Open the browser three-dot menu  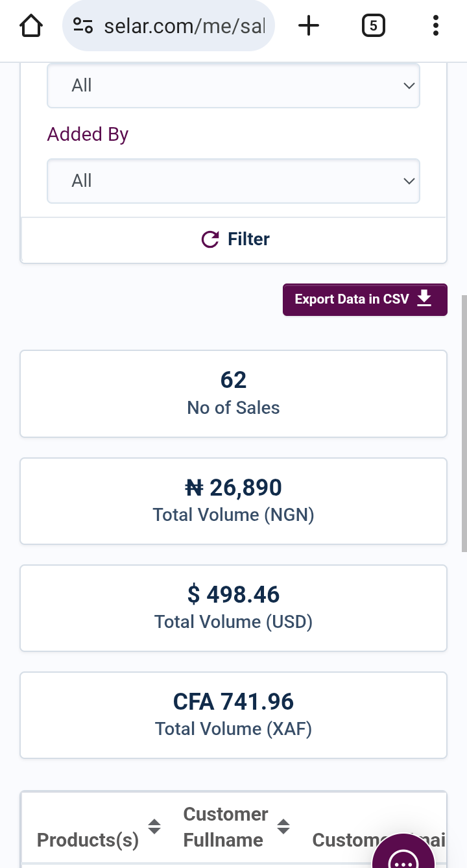(x=435, y=25)
